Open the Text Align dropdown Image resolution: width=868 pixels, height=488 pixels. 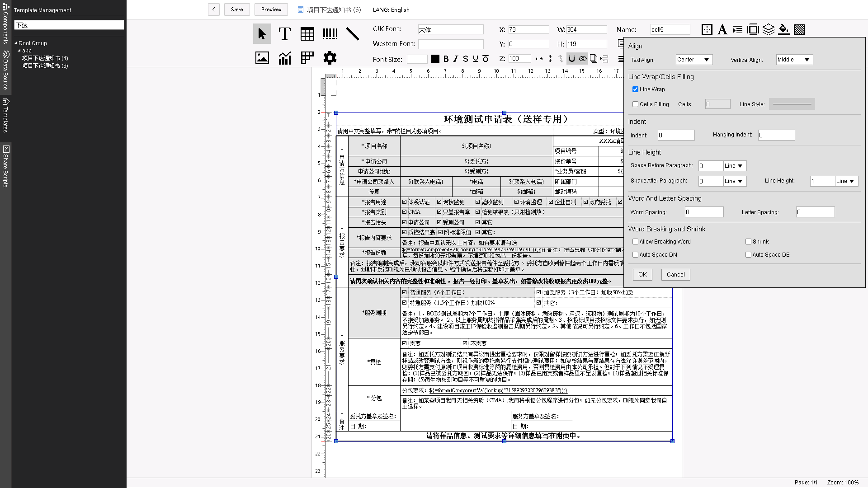[x=694, y=60]
